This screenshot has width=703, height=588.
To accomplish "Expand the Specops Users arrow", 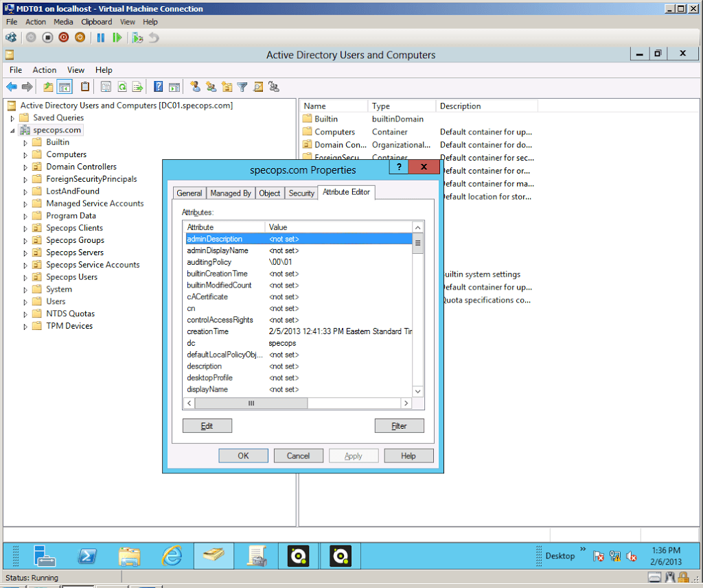I will pyautogui.click(x=25, y=277).
